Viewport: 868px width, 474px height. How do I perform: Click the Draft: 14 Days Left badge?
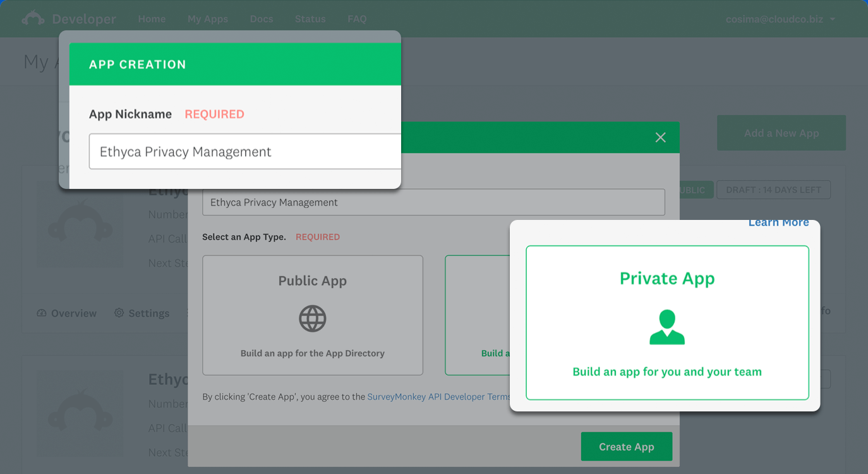click(x=773, y=190)
